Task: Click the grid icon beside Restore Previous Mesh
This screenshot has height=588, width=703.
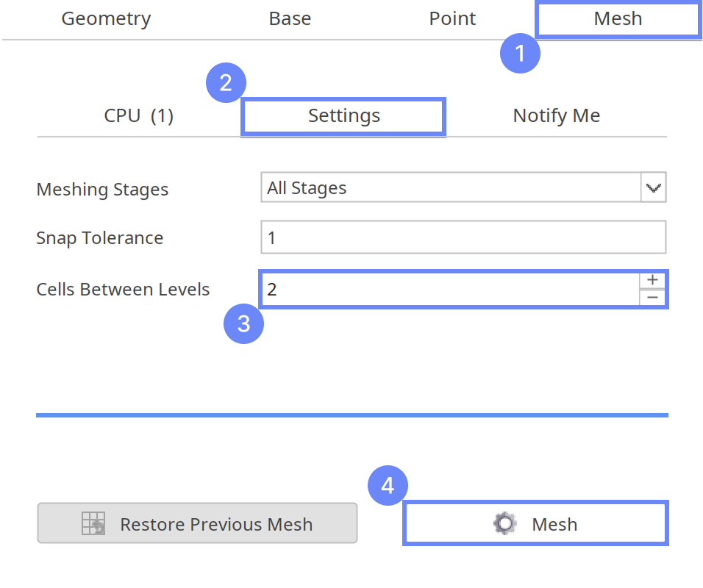Action: 93,523
